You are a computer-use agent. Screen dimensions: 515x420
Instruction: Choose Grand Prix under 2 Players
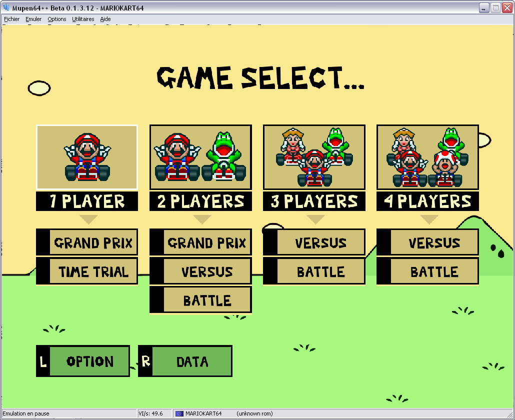click(200, 242)
